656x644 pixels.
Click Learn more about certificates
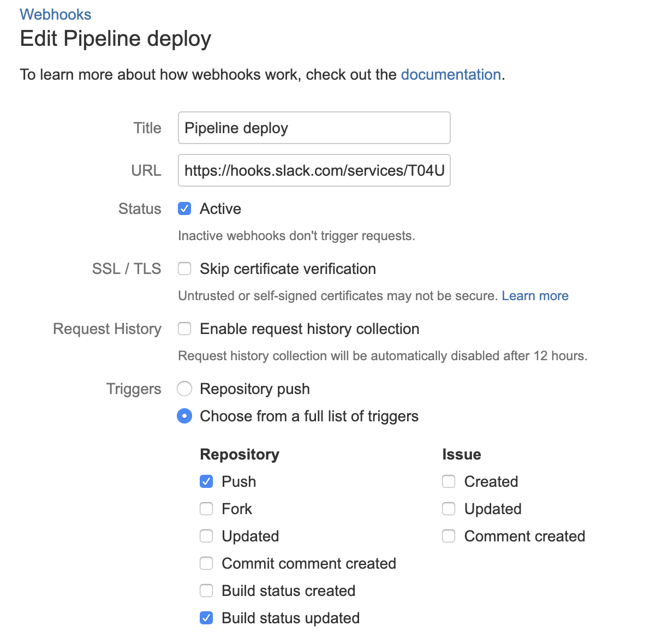pos(535,295)
